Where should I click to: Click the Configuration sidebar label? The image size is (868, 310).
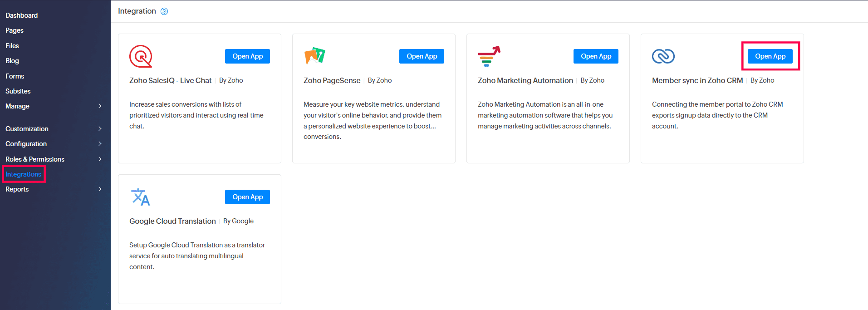tap(26, 144)
